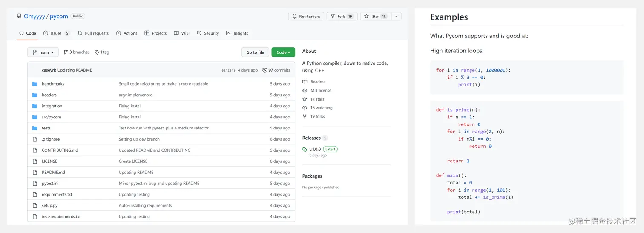
Task: Open the caseyrb author link
Action: pos(49,70)
